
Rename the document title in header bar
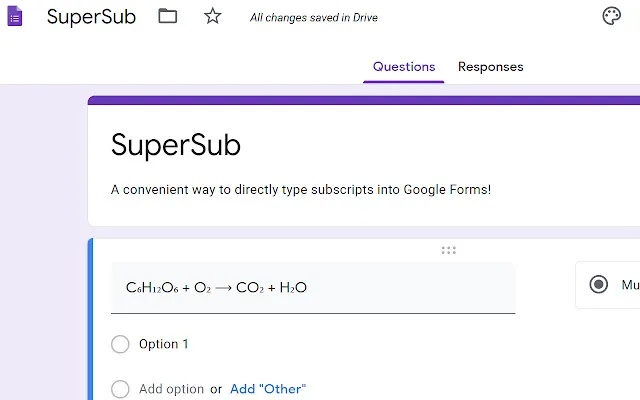(x=91, y=17)
